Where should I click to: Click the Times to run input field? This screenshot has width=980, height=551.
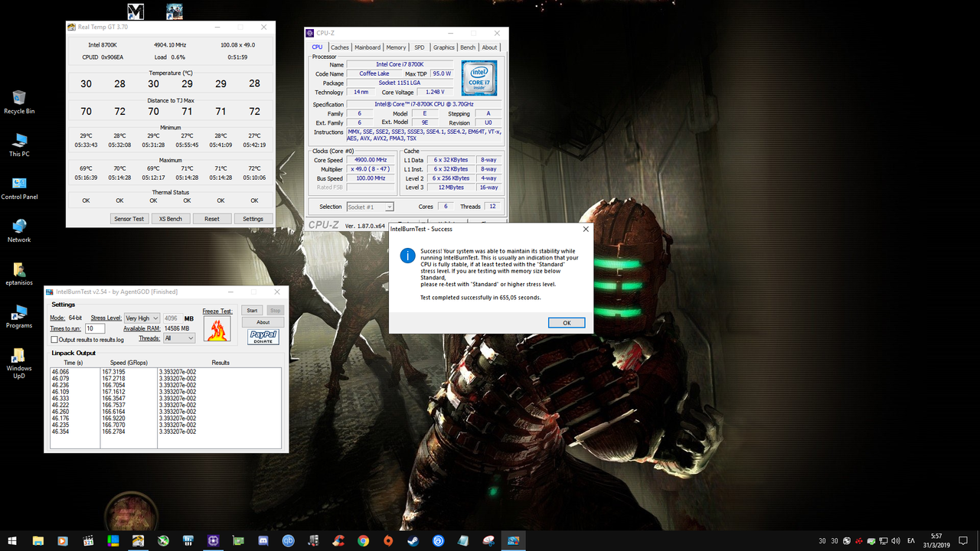(x=95, y=328)
